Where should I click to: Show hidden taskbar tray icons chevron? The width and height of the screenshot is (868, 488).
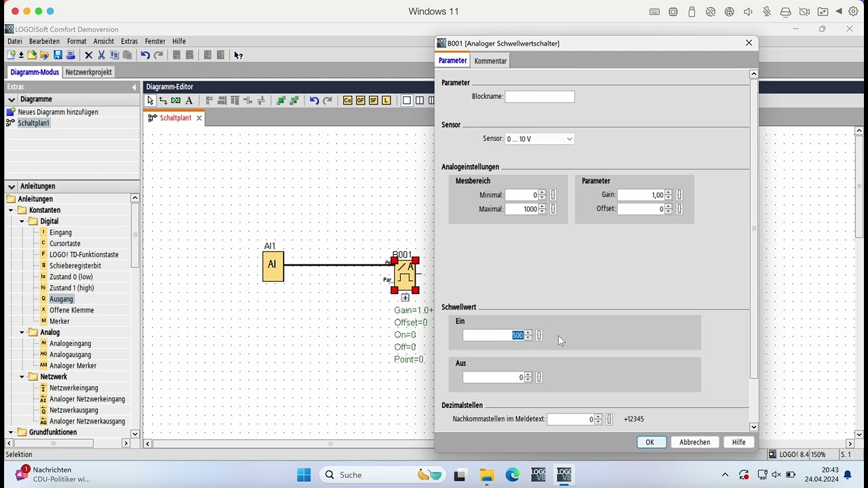(725, 474)
